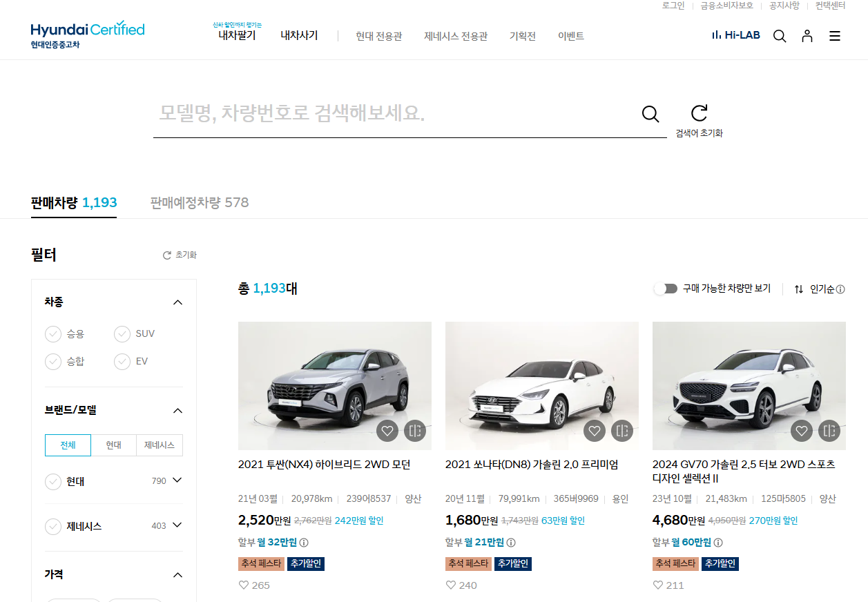Select the 현대 brand tab
This screenshot has width=868, height=602.
point(114,445)
